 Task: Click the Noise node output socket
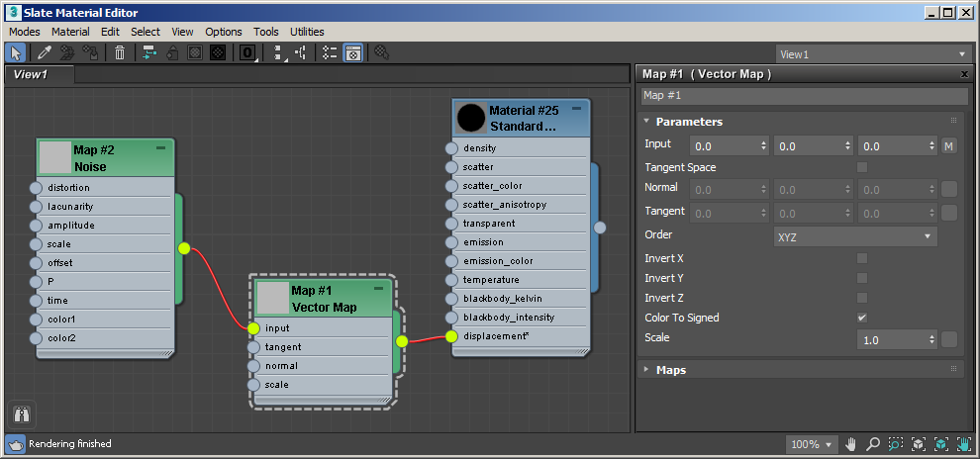point(184,248)
